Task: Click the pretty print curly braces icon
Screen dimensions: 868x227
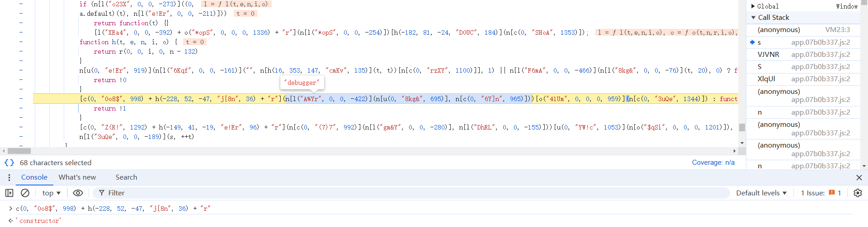Action: [x=9, y=162]
